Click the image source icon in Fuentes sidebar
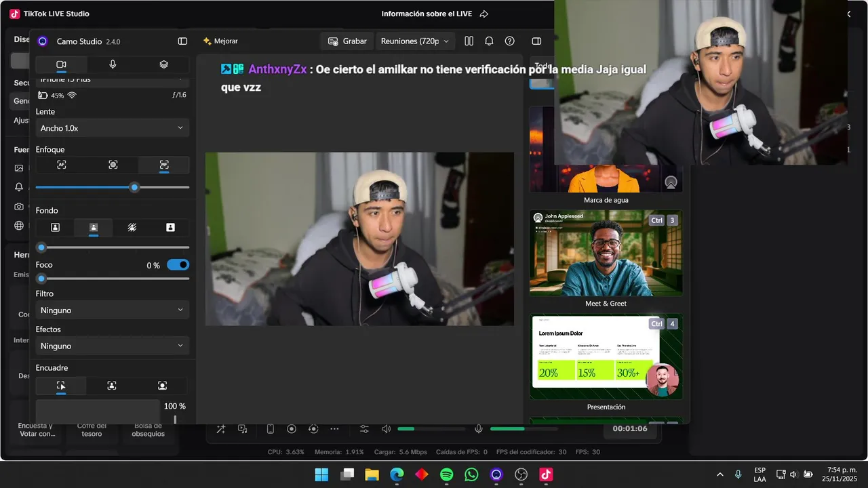 point(19,168)
